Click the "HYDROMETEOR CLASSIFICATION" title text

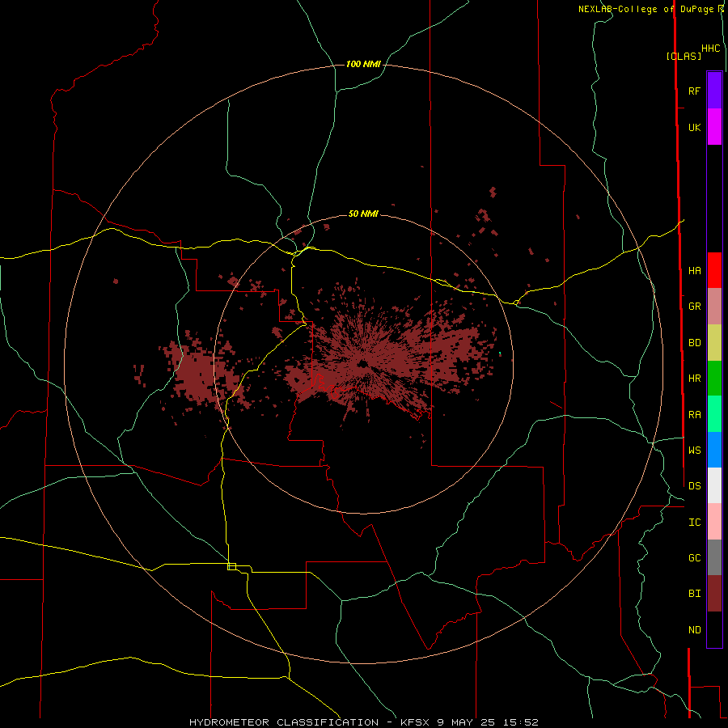[x=284, y=722]
